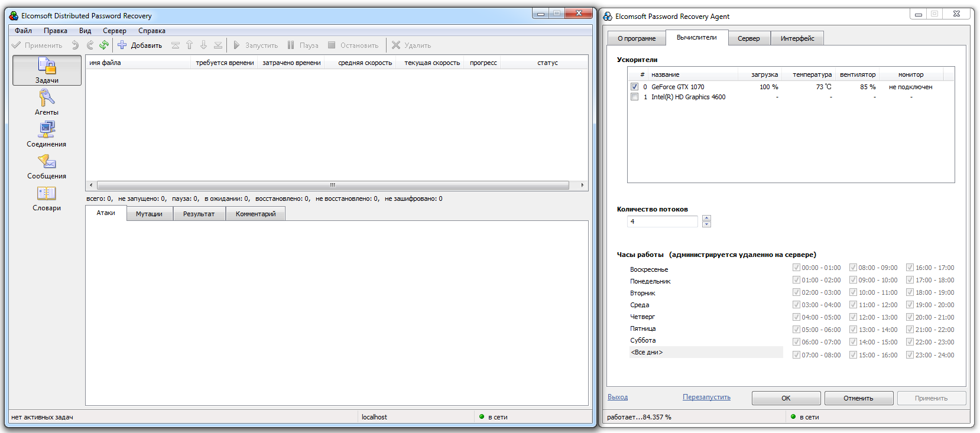Click the undo arrow in the toolbar
Viewport: 980px width, 433px height.
(75, 45)
